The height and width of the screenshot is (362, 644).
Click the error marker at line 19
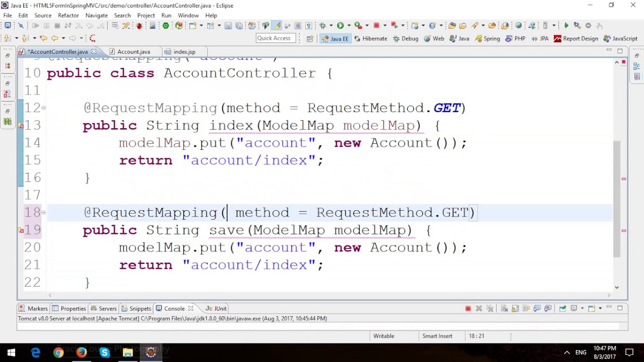[21, 230]
